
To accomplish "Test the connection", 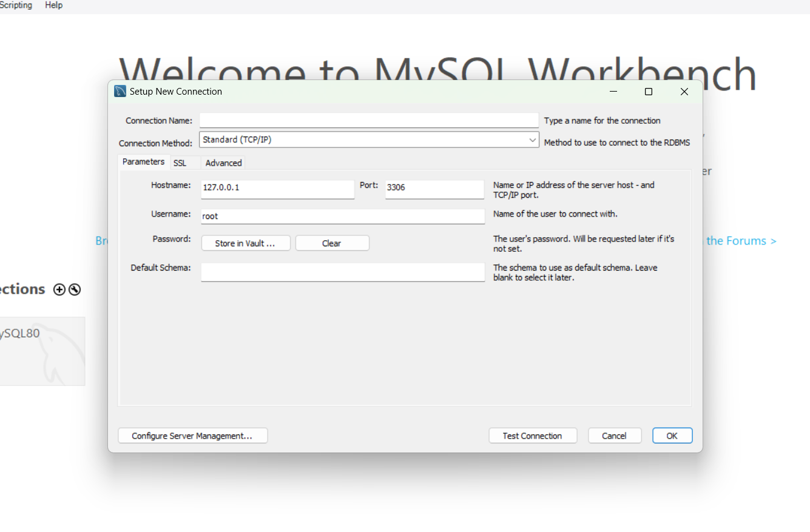I will 532,436.
